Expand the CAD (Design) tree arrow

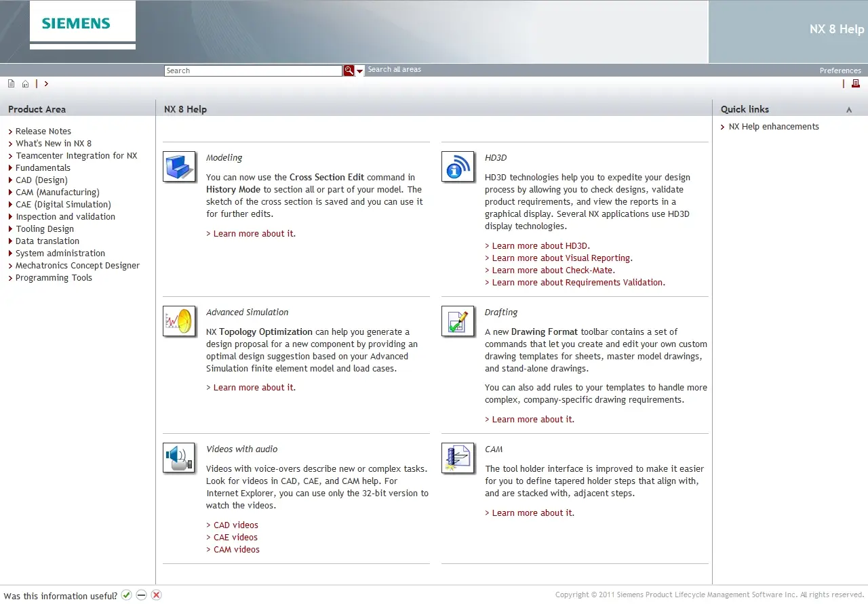(x=10, y=180)
